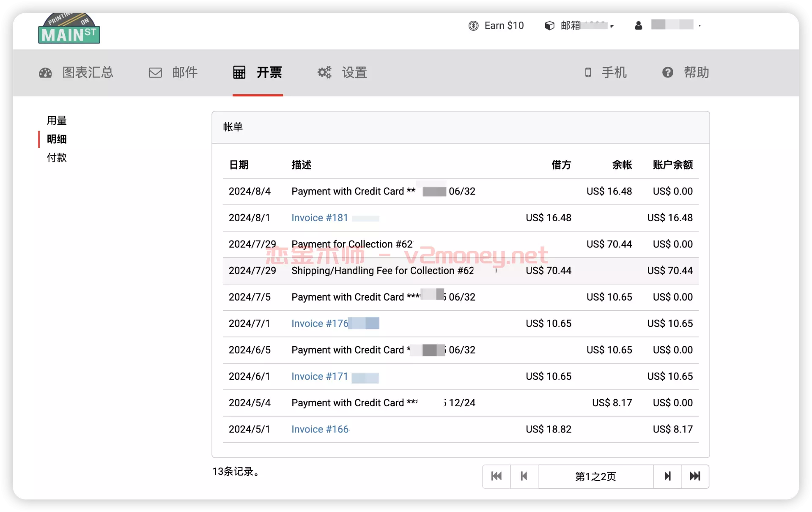
Task: Select the 2024/8/4 date cell
Action: tap(250, 191)
